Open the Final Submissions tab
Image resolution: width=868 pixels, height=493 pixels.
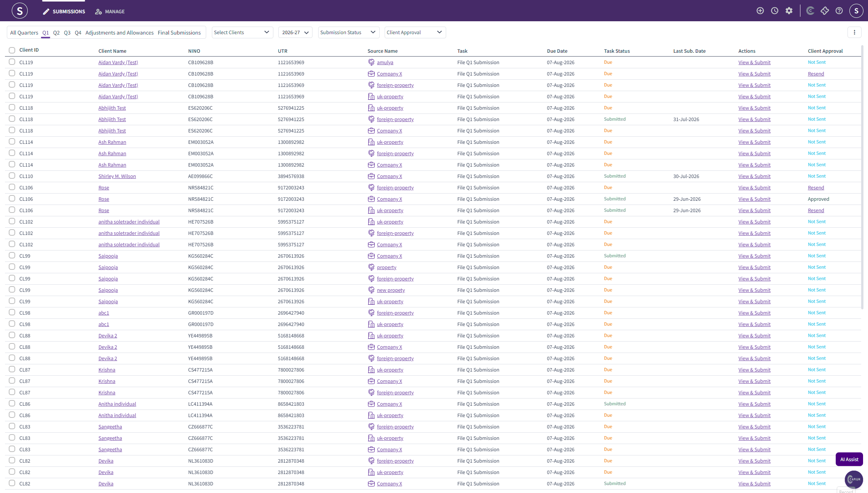click(x=179, y=33)
